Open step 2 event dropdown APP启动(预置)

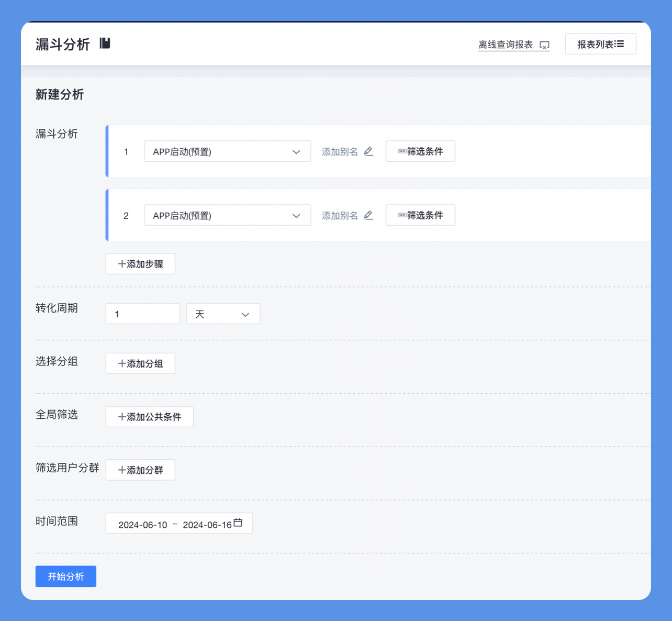pyautogui.click(x=227, y=215)
